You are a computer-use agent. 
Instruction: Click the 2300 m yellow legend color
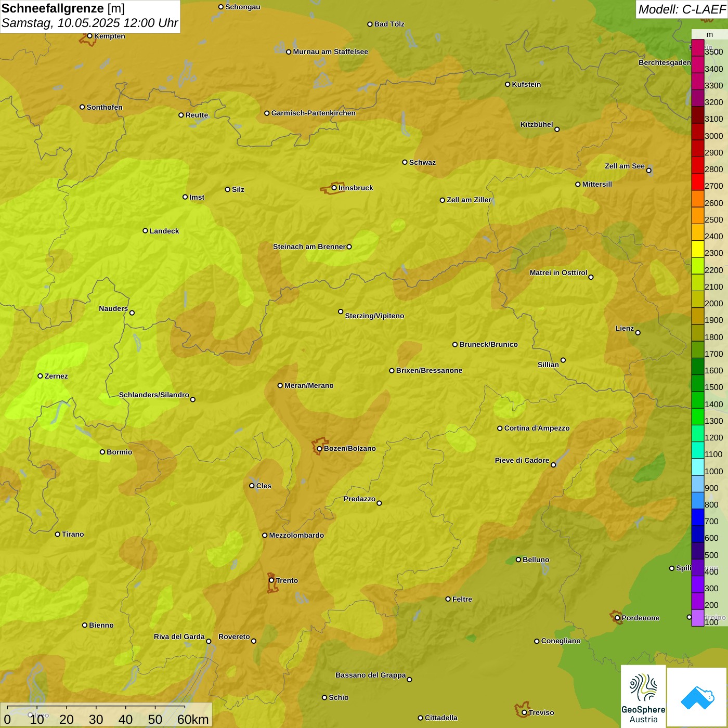[x=697, y=249]
